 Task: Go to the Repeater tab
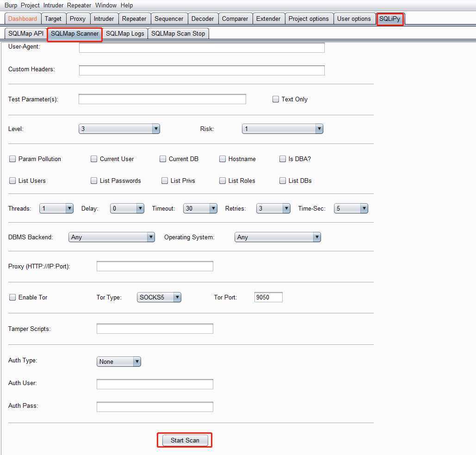pos(134,19)
